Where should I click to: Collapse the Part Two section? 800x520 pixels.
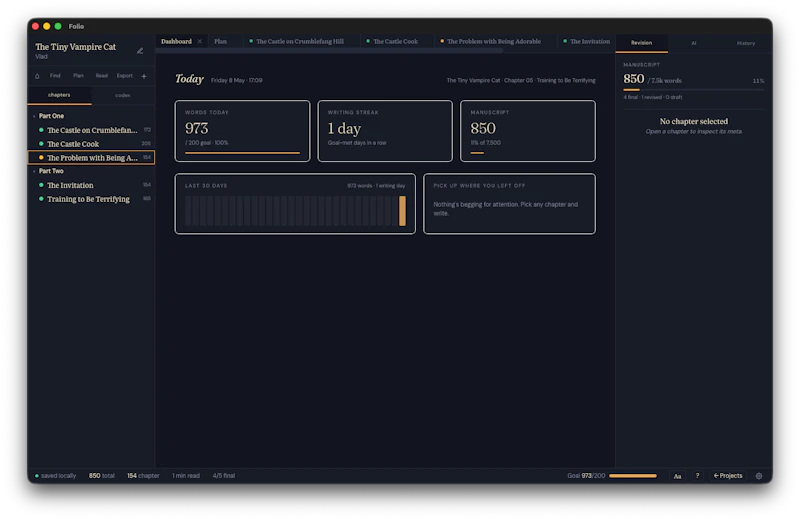click(34, 171)
